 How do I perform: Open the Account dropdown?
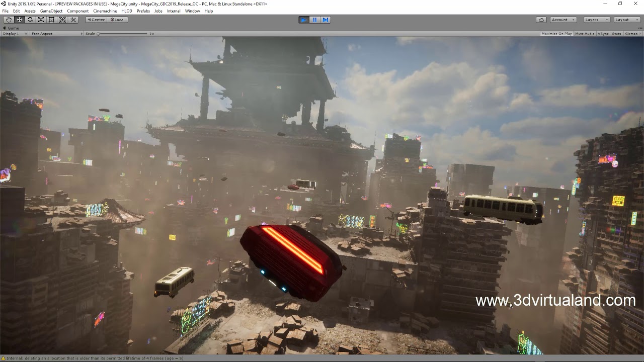(562, 20)
